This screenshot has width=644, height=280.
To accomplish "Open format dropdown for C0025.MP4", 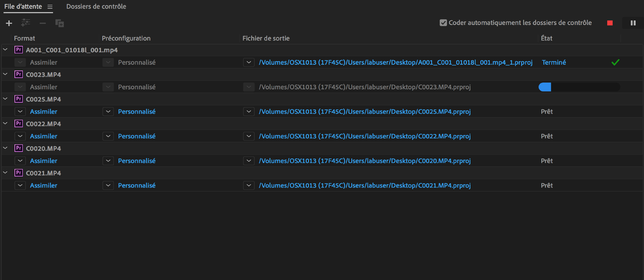I will [x=20, y=112].
